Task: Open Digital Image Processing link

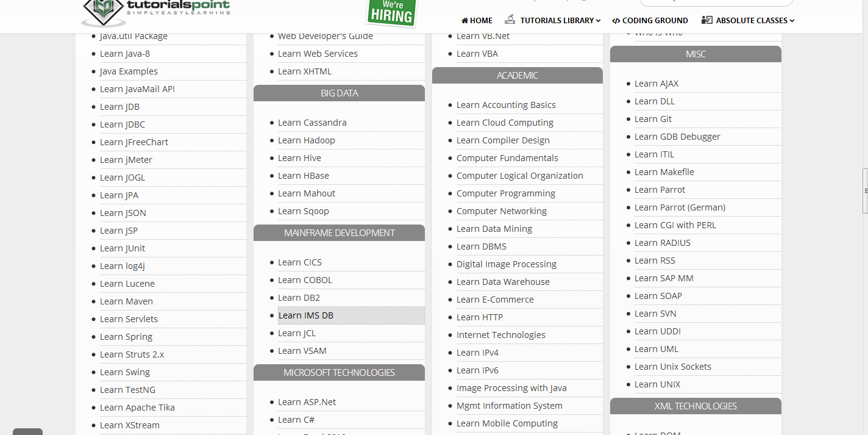Action: (507, 264)
